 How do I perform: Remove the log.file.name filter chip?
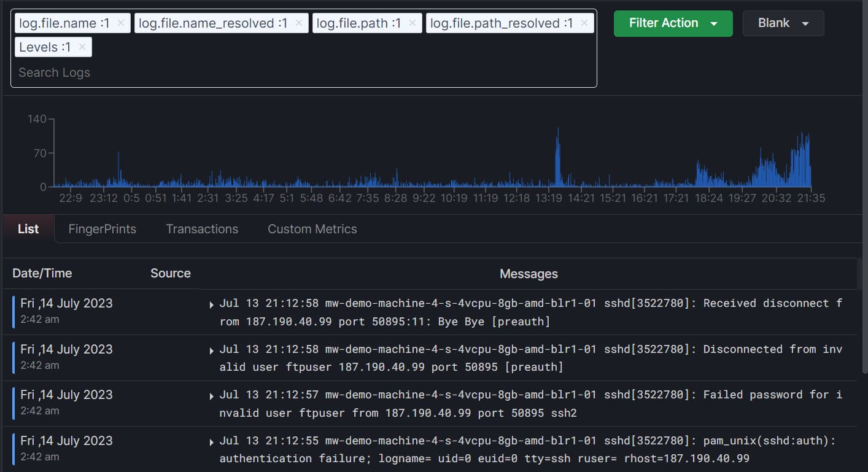(x=120, y=23)
